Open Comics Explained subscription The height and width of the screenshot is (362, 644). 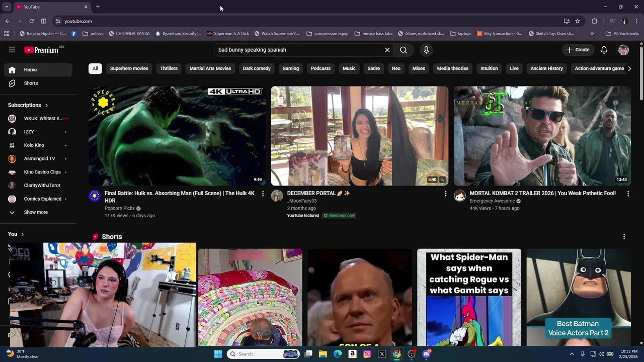tap(38, 199)
